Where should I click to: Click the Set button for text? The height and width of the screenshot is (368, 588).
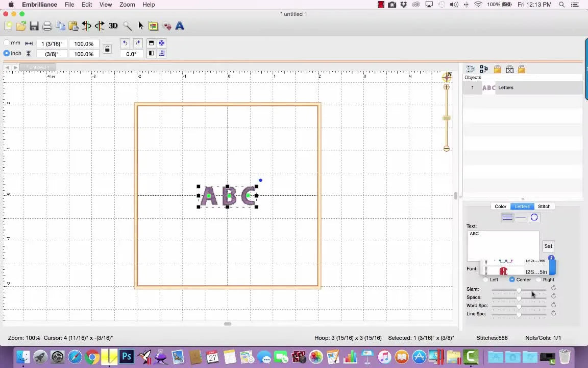click(x=548, y=246)
